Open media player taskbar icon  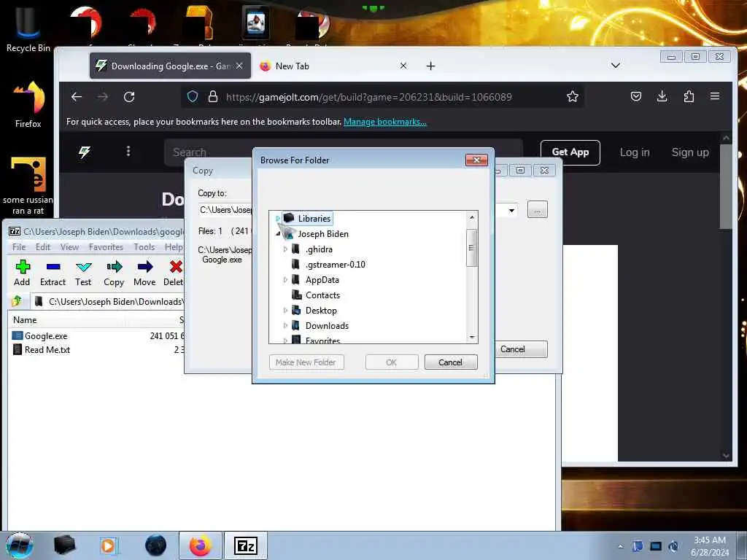point(109,545)
